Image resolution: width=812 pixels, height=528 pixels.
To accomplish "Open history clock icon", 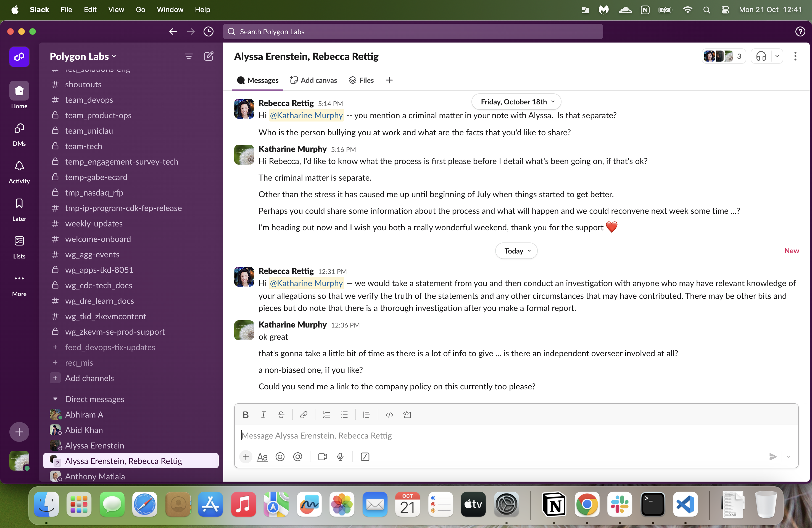I will [x=209, y=32].
